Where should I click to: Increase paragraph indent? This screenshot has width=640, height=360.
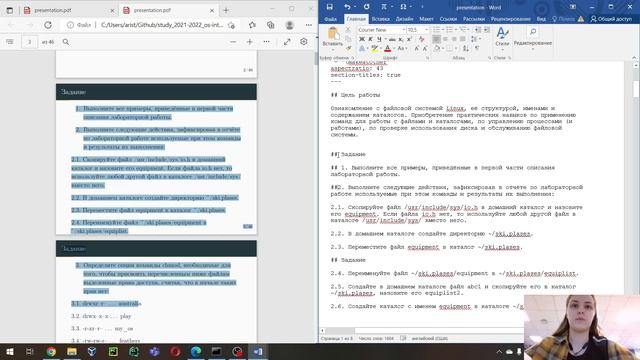coord(487,30)
